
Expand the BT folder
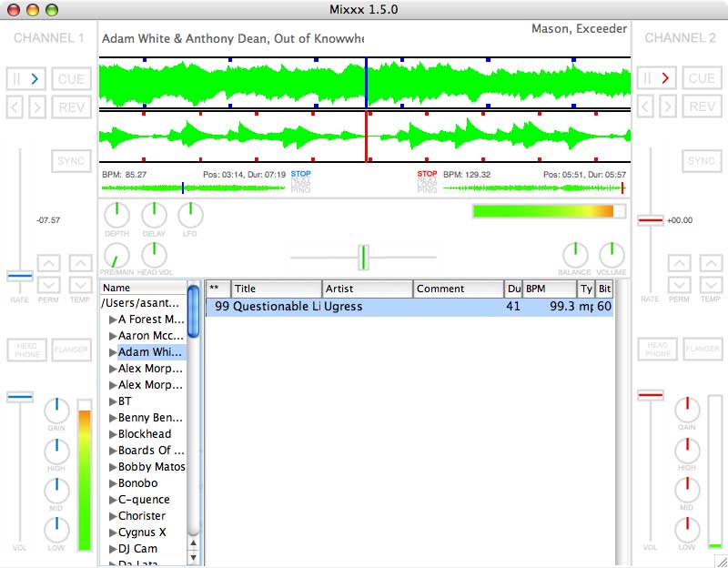(112, 401)
